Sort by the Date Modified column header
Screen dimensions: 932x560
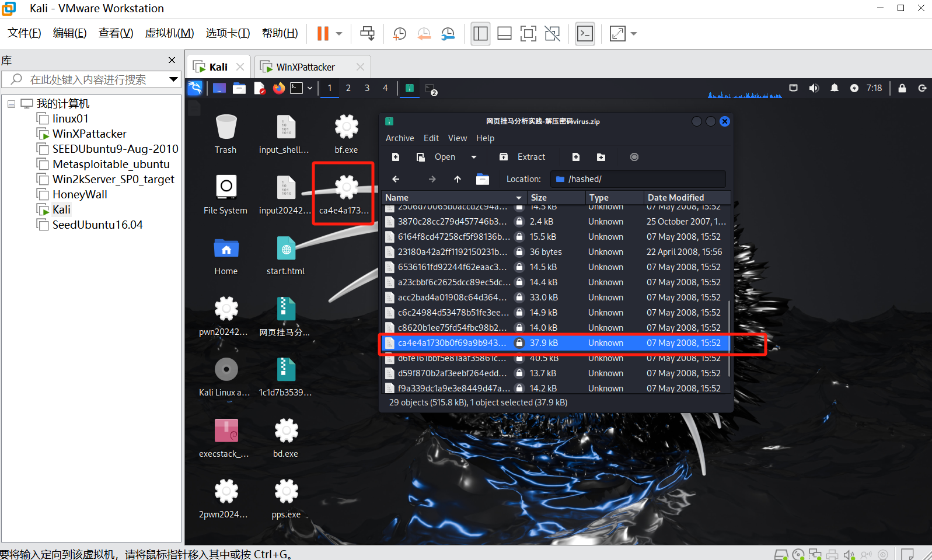click(687, 197)
